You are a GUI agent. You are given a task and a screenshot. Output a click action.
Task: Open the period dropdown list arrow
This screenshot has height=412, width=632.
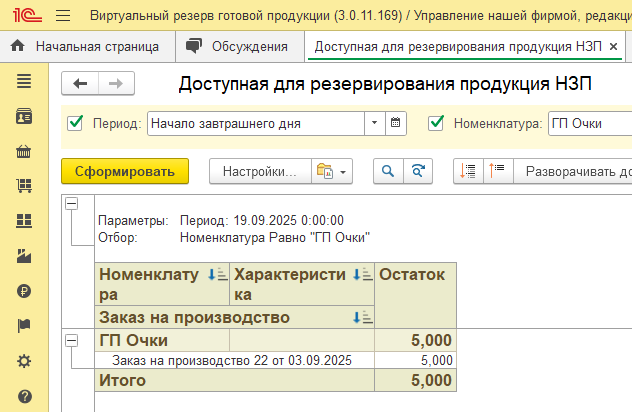click(374, 123)
